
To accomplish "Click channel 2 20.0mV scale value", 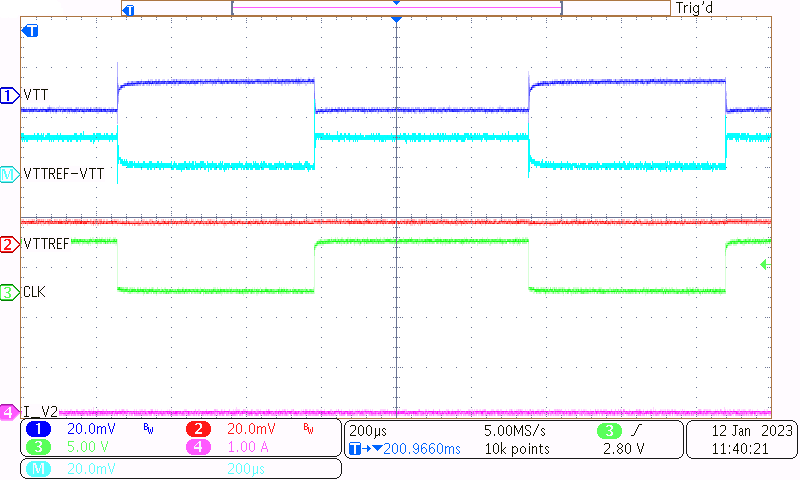I will [x=251, y=429].
